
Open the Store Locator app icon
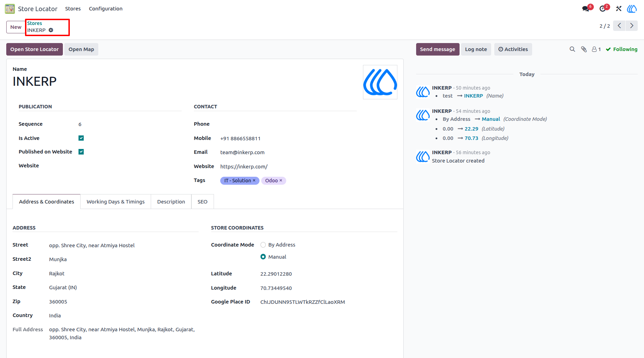click(x=10, y=9)
